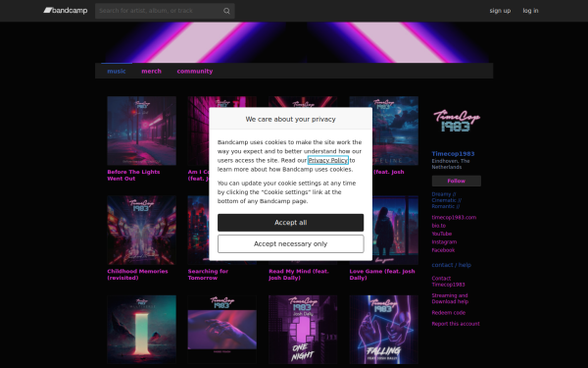Click the neon banner header image
Viewport: 588px width, 368px height.
294,42
